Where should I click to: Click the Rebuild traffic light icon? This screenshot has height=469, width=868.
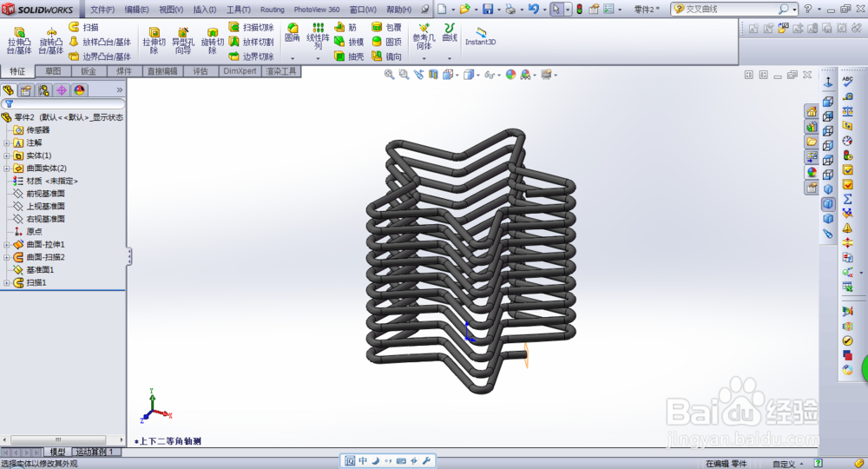coord(579,9)
